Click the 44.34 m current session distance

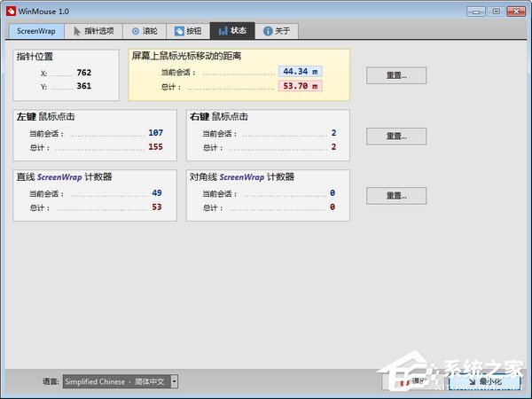pos(300,71)
